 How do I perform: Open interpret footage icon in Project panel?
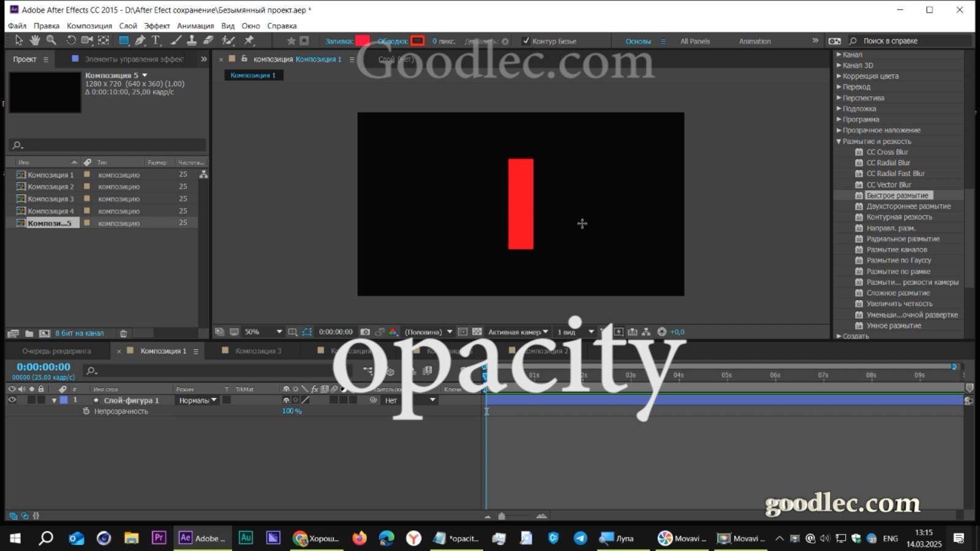pyautogui.click(x=13, y=334)
